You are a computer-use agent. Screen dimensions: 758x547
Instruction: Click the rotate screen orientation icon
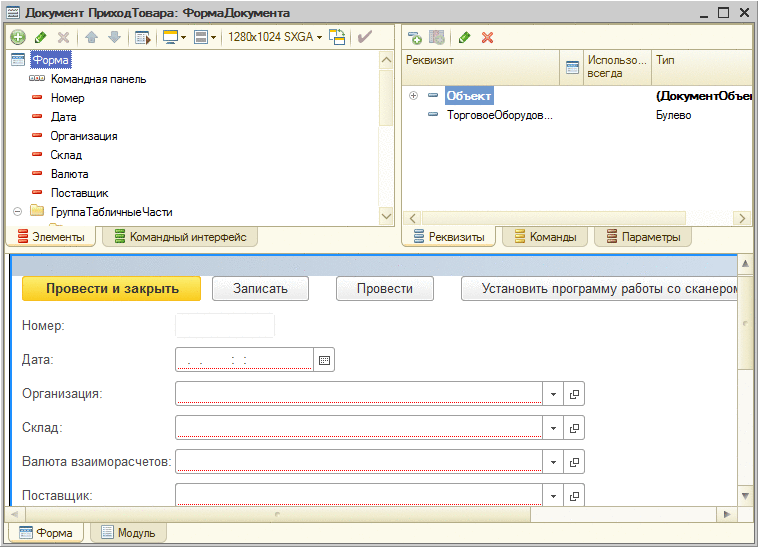pos(337,37)
